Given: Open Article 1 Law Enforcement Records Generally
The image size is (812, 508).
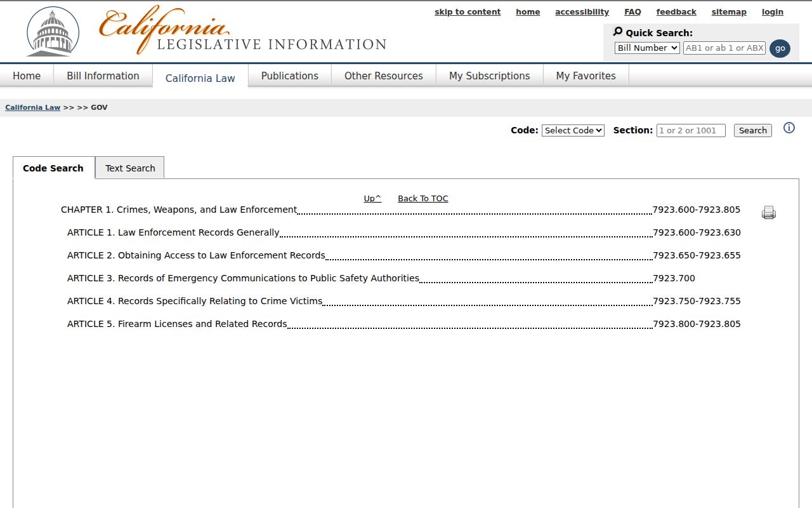Looking at the screenshot, I should (173, 232).
